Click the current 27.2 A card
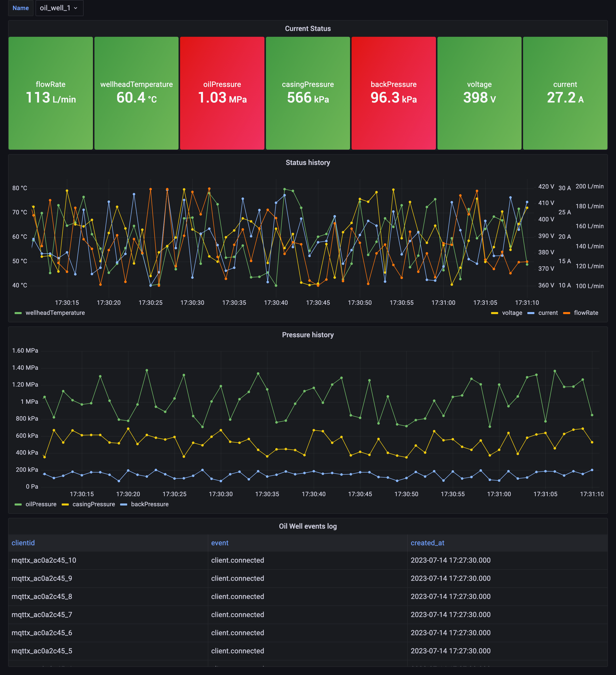Viewport: 616px width, 675px height. tap(565, 93)
